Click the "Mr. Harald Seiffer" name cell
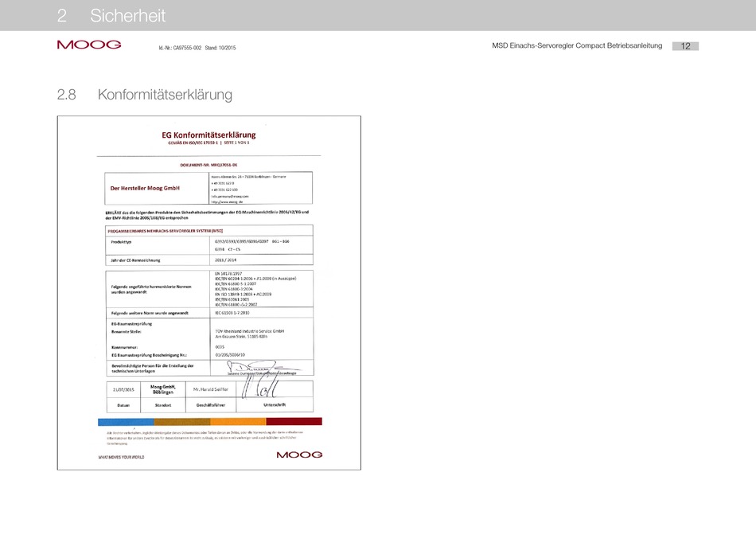The height and width of the screenshot is (535, 756). point(211,389)
